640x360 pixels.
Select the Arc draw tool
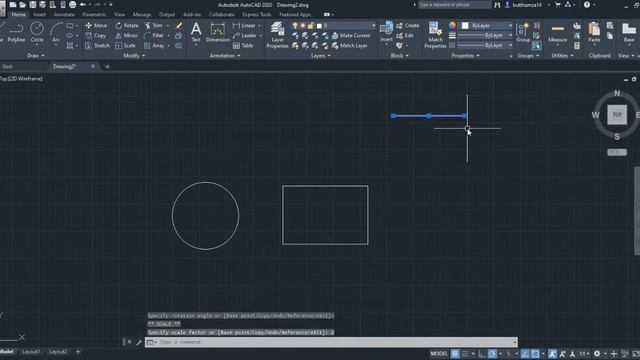click(56, 32)
